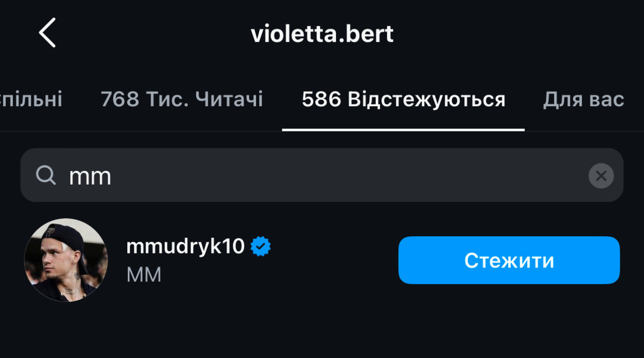Image resolution: width=644 pixels, height=358 pixels.
Task: Click empty space in the search bar
Action: click(349, 176)
